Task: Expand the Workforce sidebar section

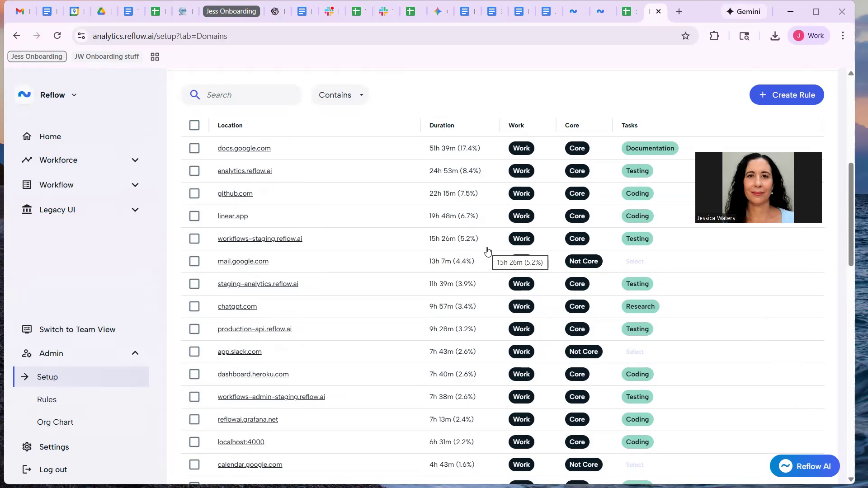Action: click(135, 160)
